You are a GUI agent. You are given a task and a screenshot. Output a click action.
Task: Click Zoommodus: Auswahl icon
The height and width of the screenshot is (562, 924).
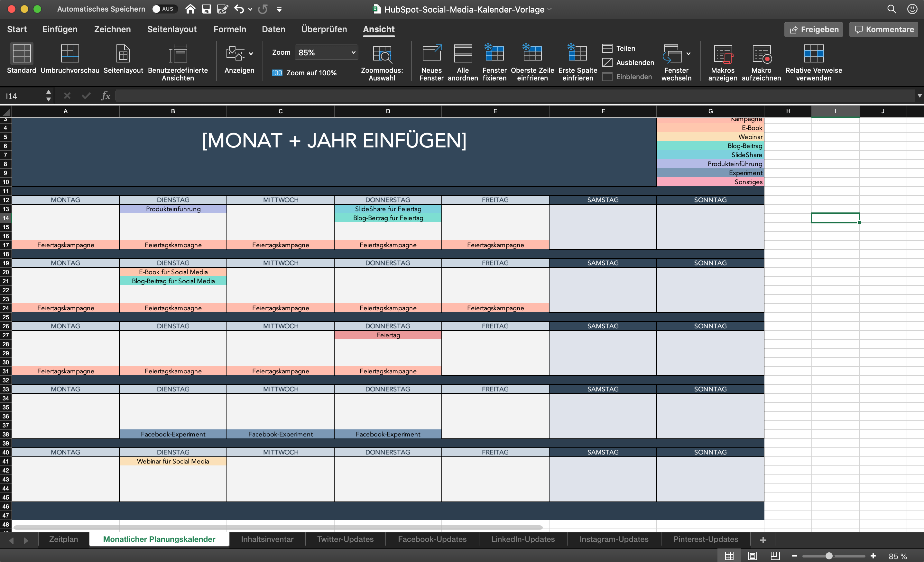382,54
